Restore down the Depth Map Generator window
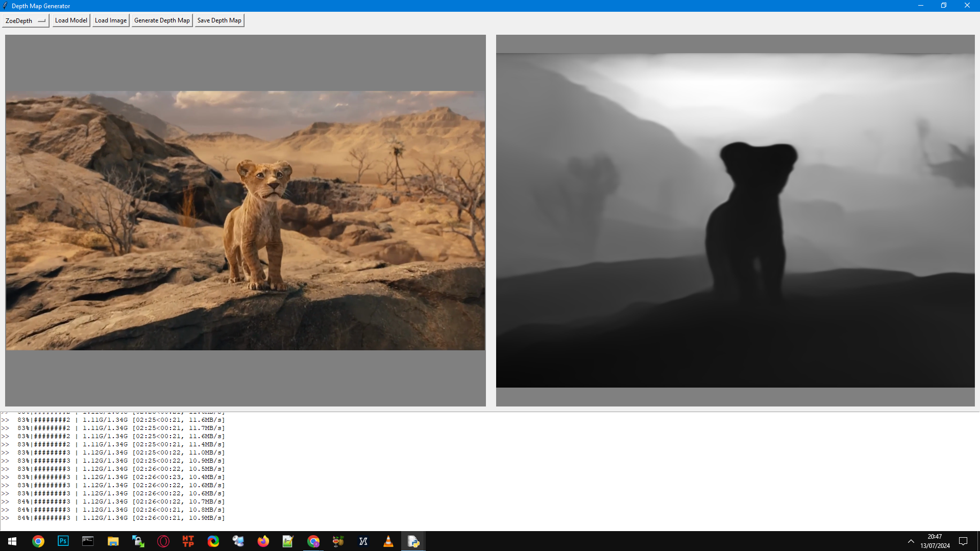 pyautogui.click(x=944, y=6)
